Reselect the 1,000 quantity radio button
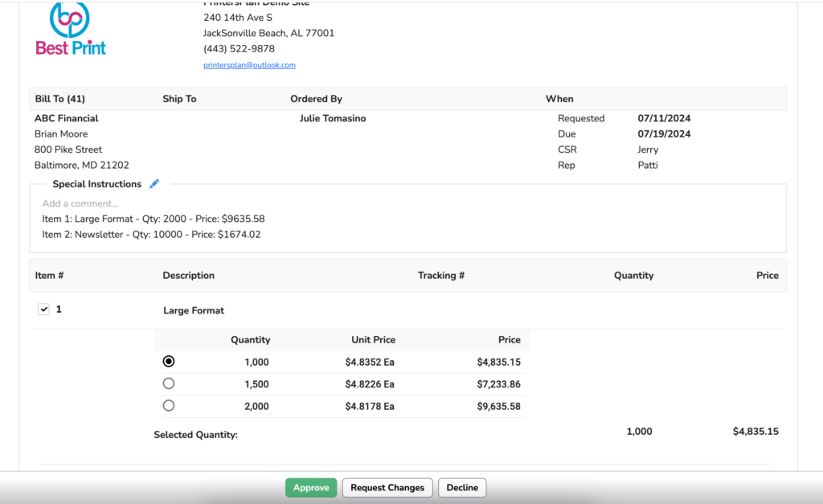 [169, 361]
